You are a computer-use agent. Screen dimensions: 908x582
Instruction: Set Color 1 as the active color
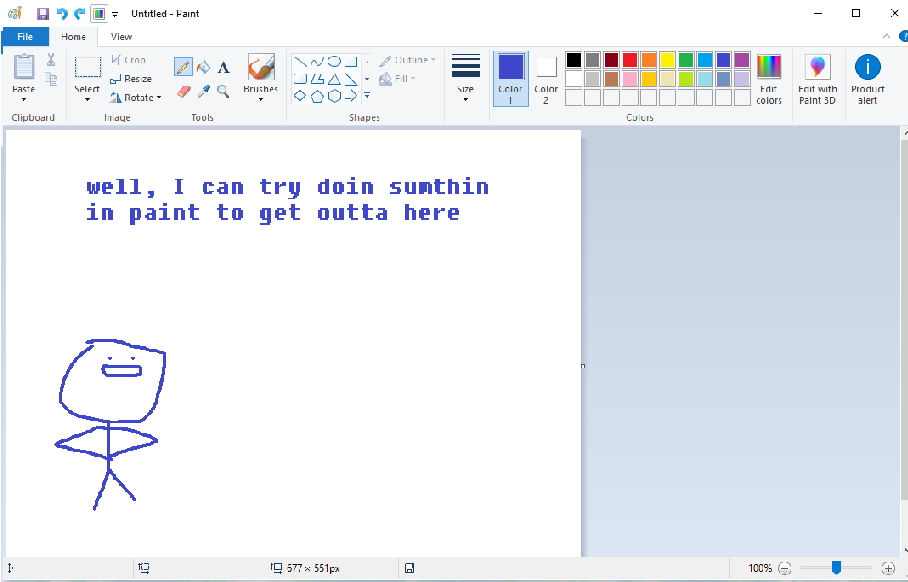(510, 79)
